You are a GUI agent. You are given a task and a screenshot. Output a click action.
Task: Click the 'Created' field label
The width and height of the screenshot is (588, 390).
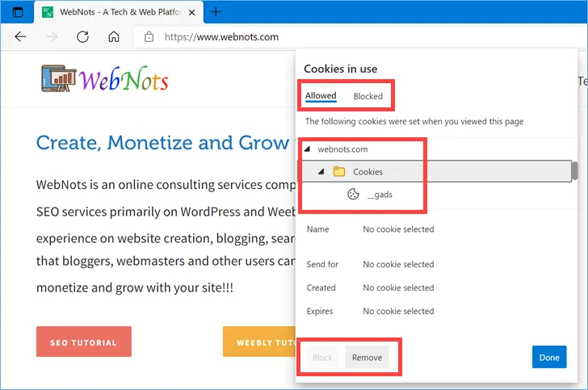(x=321, y=287)
